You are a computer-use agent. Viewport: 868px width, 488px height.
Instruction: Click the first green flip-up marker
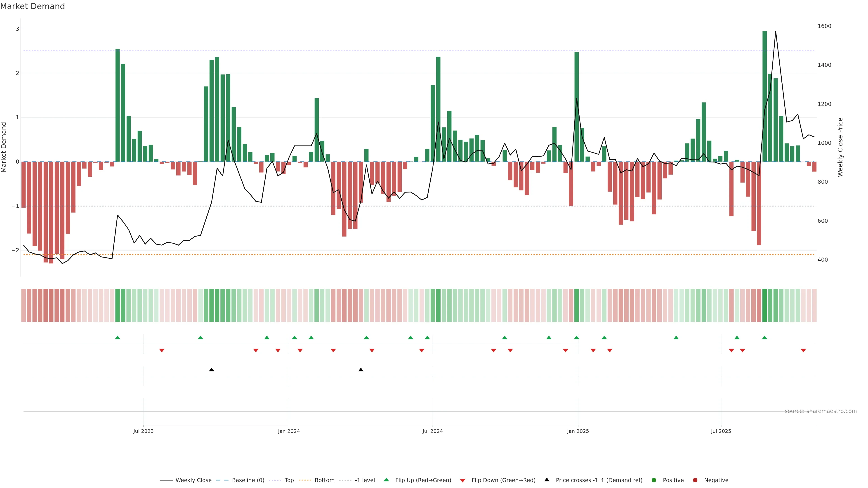118,338
